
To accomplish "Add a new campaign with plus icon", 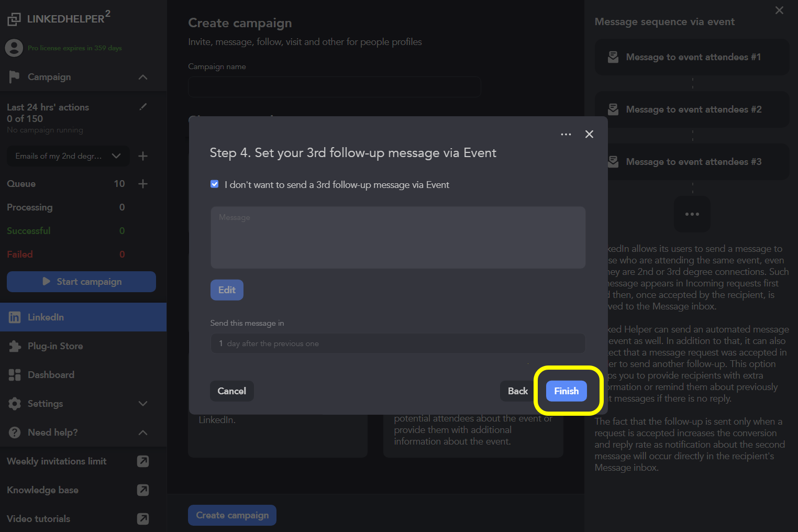I will click(x=143, y=156).
